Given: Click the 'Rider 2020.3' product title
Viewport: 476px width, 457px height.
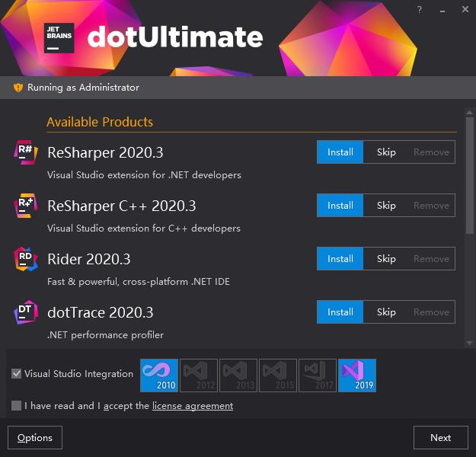Looking at the screenshot, I should (x=89, y=259).
